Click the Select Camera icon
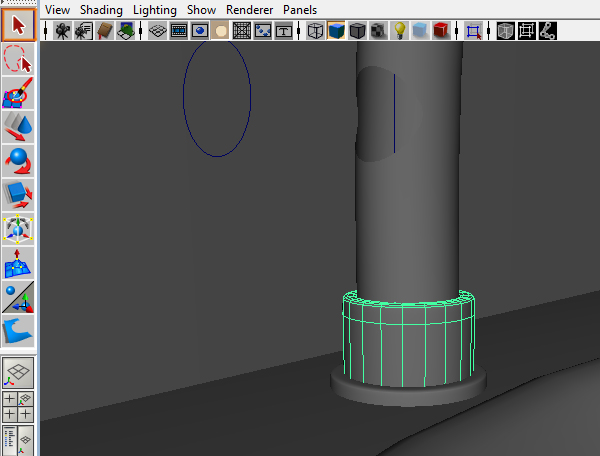This screenshot has height=456, width=600. [62, 31]
